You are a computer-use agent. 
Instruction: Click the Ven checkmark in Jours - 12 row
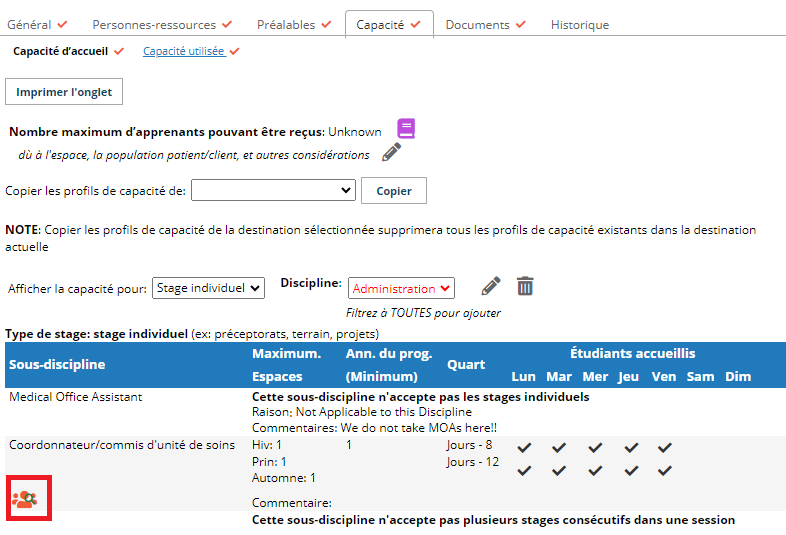point(664,470)
